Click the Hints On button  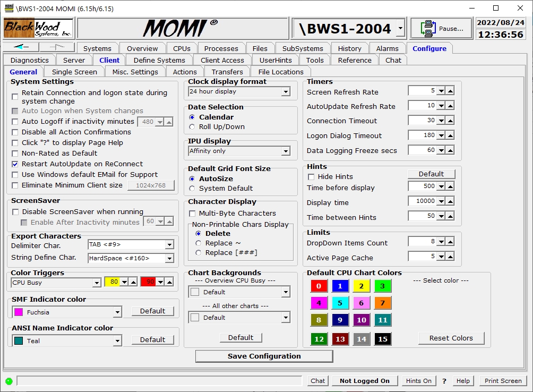(x=418, y=381)
